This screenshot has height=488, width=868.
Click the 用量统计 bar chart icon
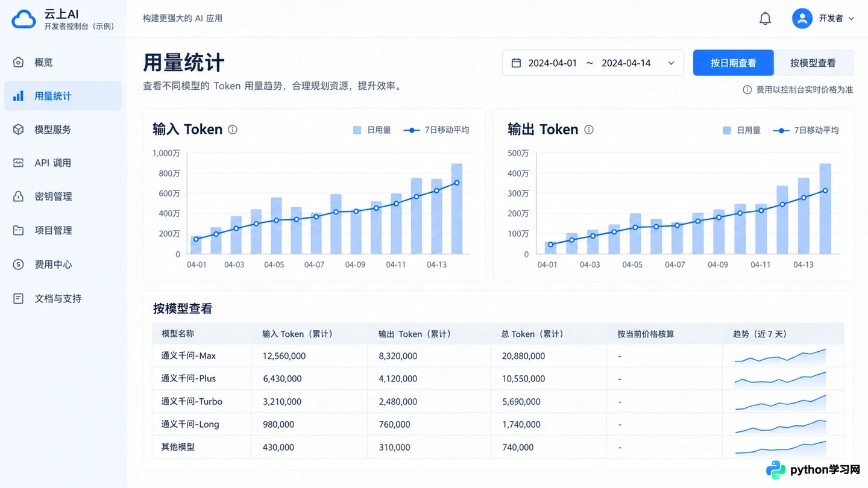(19, 96)
